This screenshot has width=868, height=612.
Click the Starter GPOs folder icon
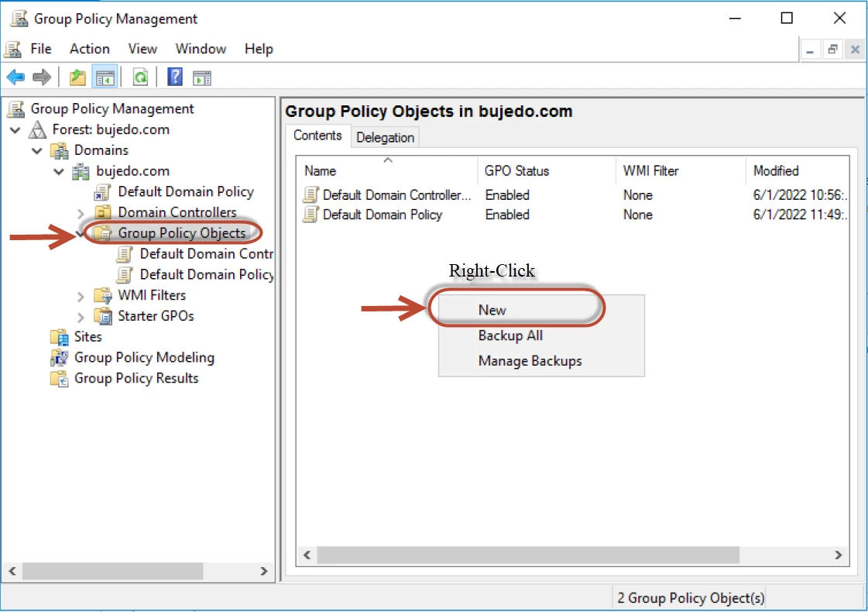(x=103, y=316)
